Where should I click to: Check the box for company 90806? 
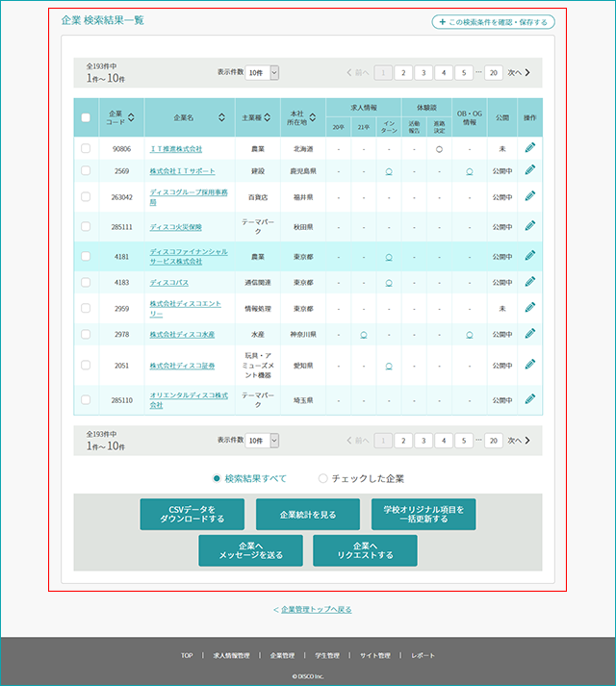pos(86,148)
